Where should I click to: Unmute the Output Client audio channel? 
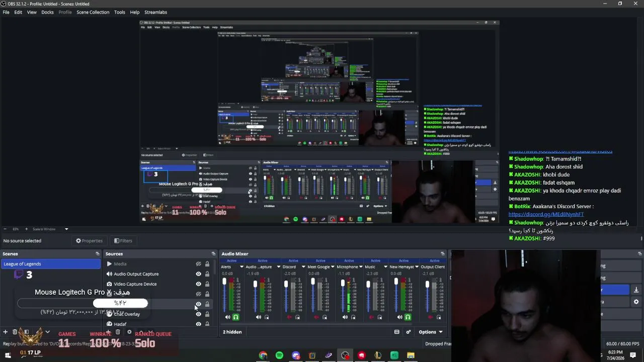point(430,317)
